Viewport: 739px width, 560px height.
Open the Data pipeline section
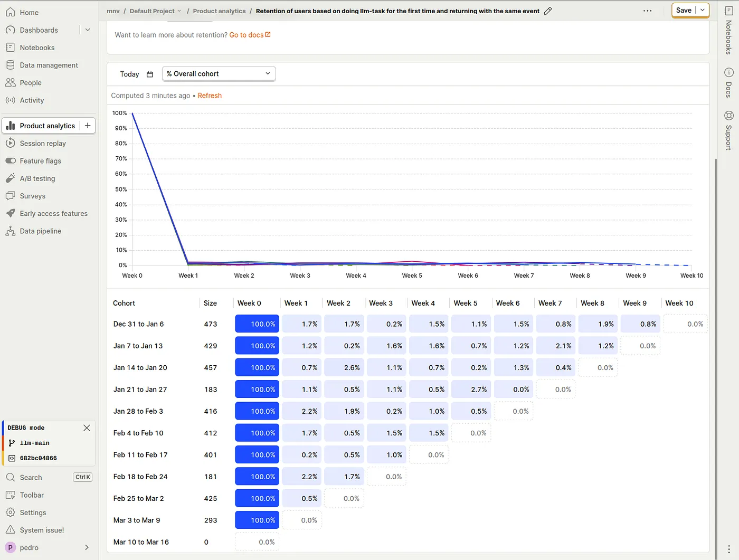point(40,231)
